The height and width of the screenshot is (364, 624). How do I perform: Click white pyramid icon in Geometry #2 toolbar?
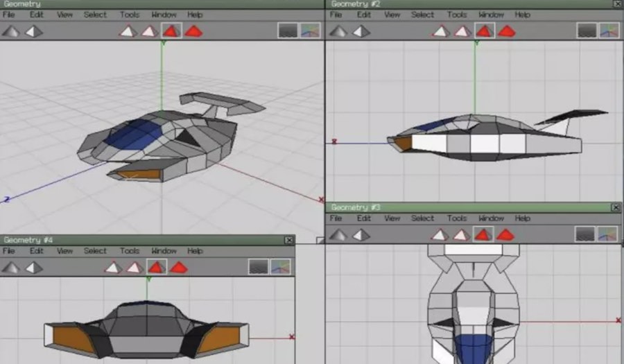point(361,31)
